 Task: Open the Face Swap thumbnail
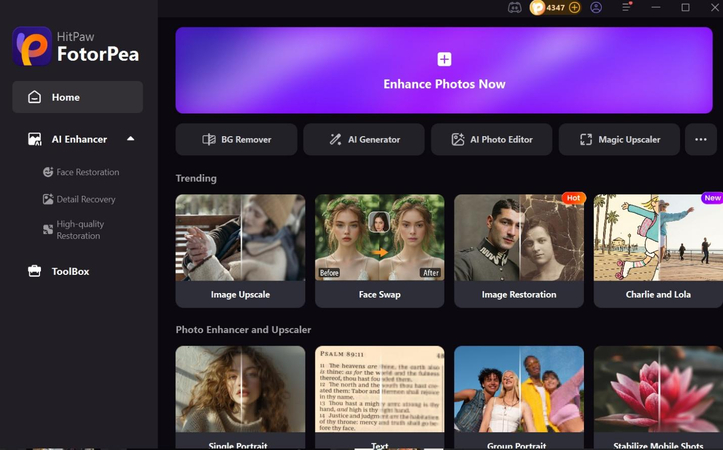[379, 237]
